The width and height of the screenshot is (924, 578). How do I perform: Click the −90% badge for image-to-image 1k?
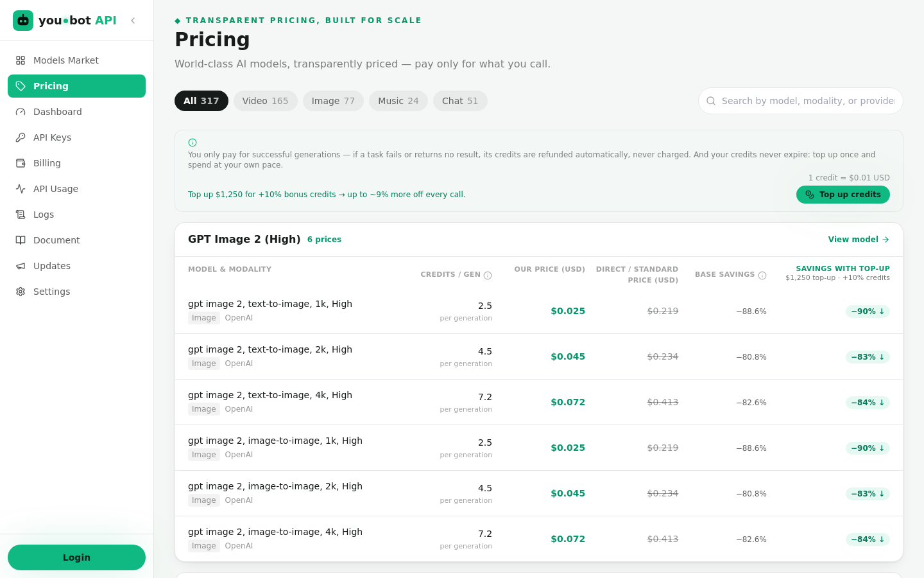pos(868,448)
